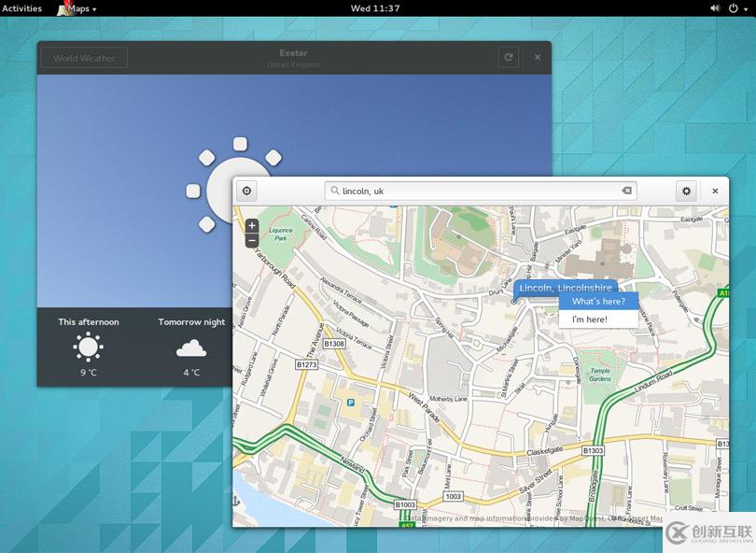756x553 pixels.
Task: Zoom out with the map minus button
Action: [252, 240]
